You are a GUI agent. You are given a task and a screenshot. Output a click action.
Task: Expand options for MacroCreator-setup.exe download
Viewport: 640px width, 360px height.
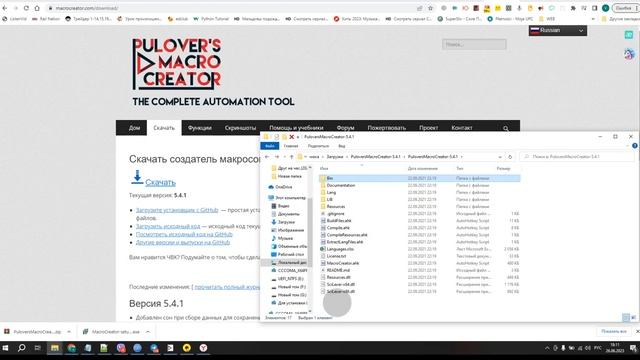tap(148, 332)
